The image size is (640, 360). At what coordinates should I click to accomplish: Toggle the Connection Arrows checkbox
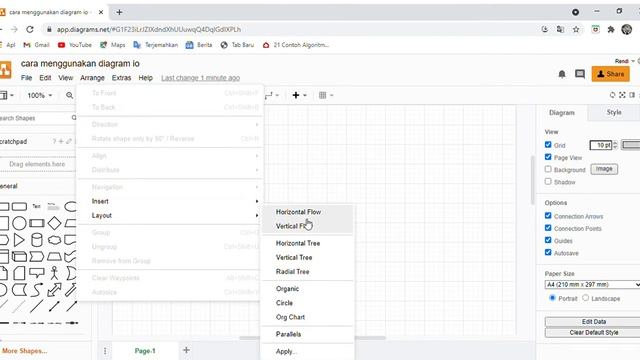tap(548, 216)
